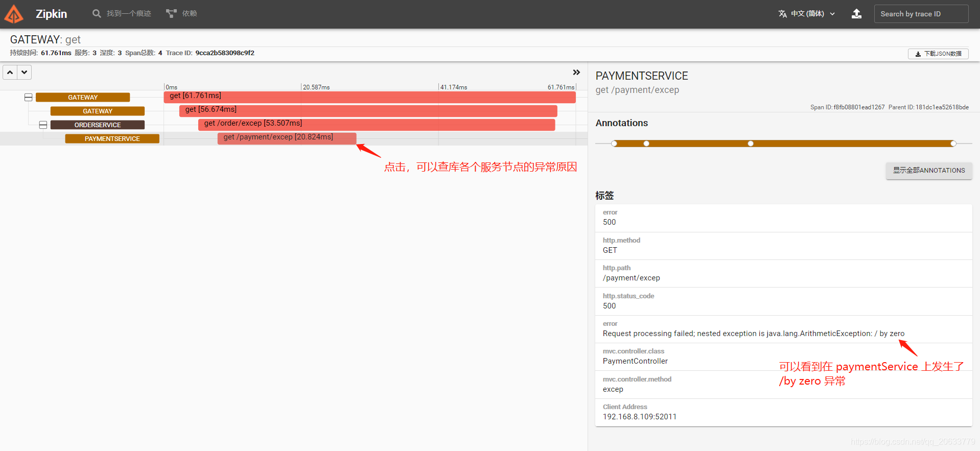Select the second GATEWAY service label
The image size is (980, 451).
[x=98, y=111]
